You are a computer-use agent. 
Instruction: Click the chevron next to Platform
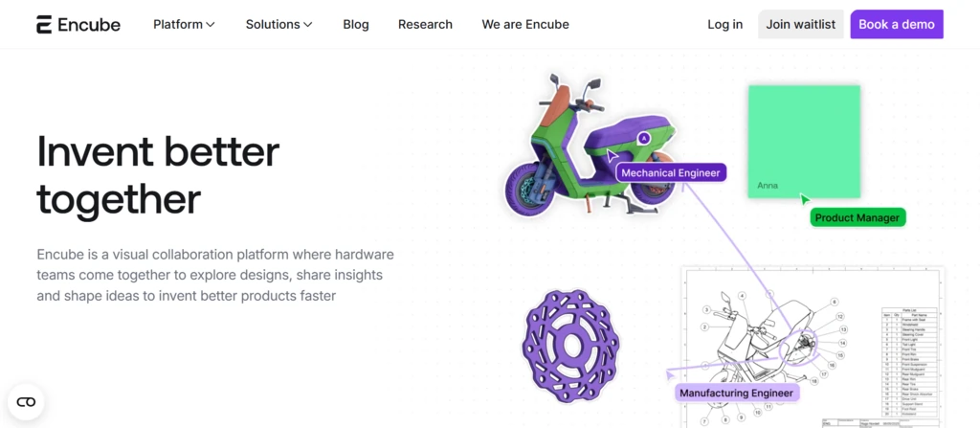coord(211,25)
